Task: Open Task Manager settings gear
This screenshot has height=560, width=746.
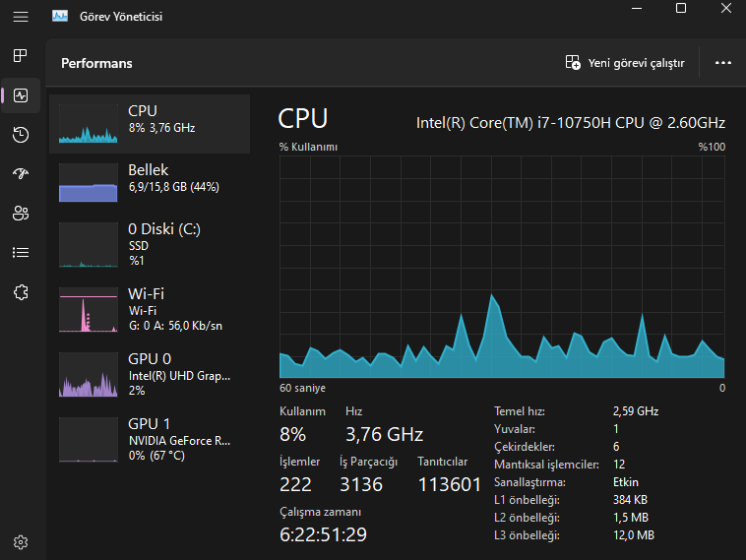Action: point(21,541)
